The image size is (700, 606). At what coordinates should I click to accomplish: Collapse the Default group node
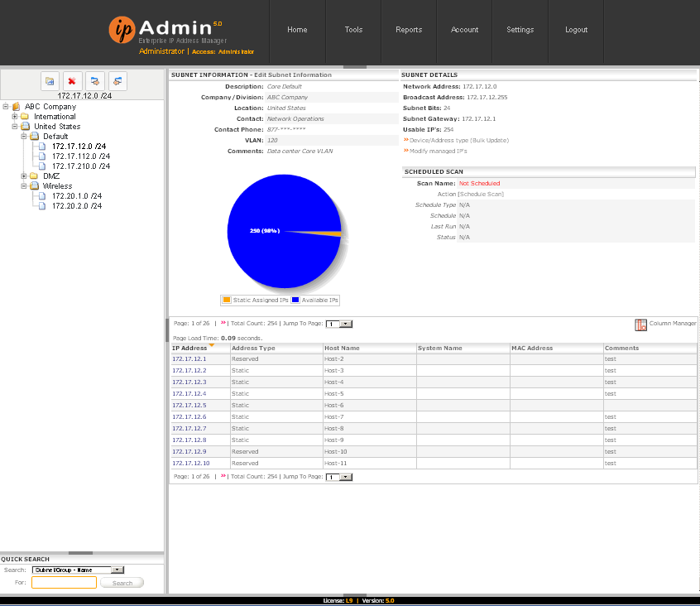click(24, 137)
